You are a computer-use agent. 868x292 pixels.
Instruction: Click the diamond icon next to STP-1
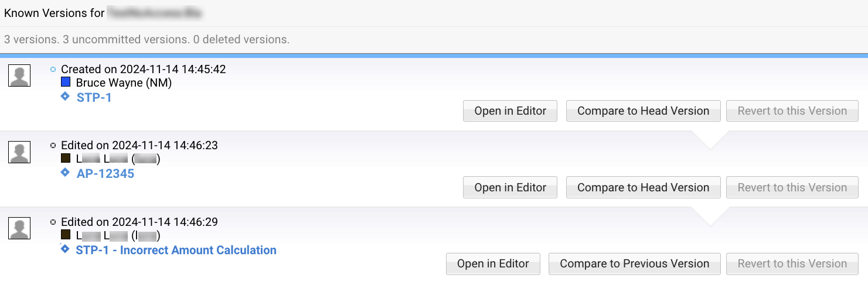(x=65, y=97)
